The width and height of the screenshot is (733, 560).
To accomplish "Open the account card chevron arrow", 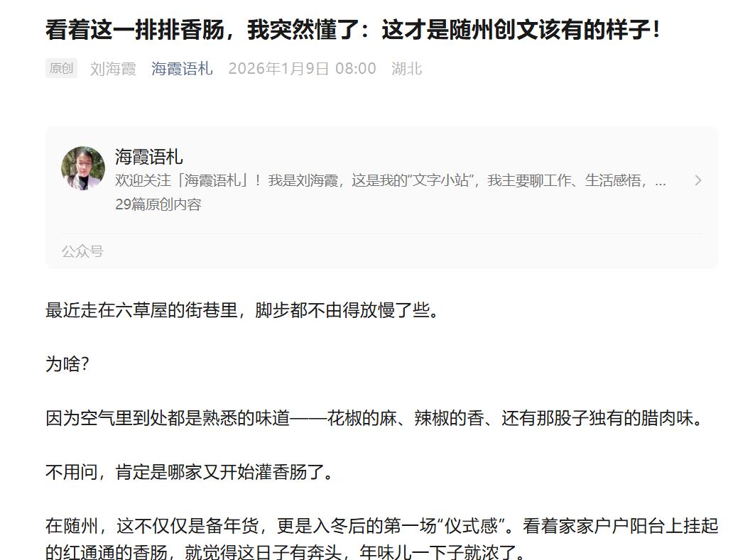I will (698, 180).
